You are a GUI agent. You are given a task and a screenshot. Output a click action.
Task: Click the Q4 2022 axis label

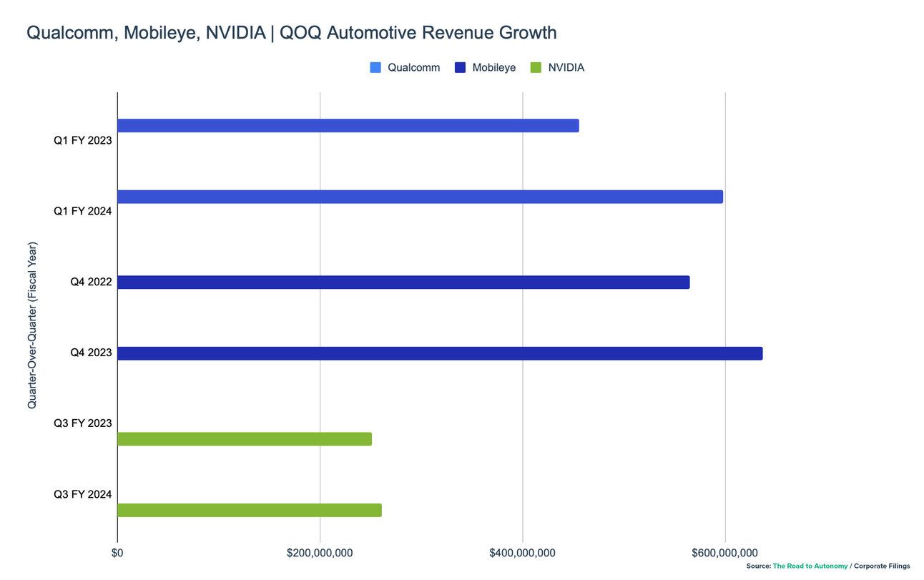91,282
